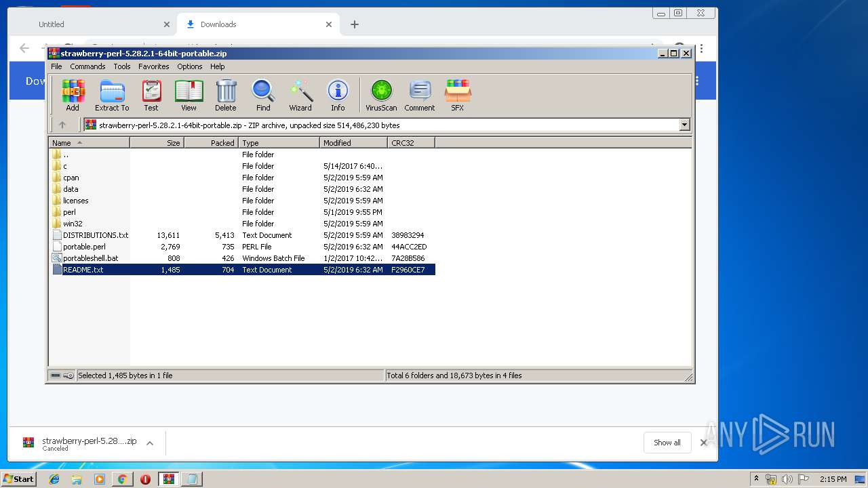This screenshot has height=488, width=868.
Task: Click the drive icon in status bar
Action: (x=56, y=375)
